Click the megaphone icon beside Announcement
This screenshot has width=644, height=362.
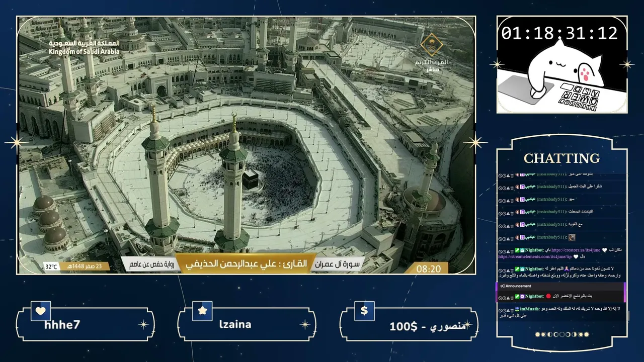pyautogui.click(x=502, y=286)
